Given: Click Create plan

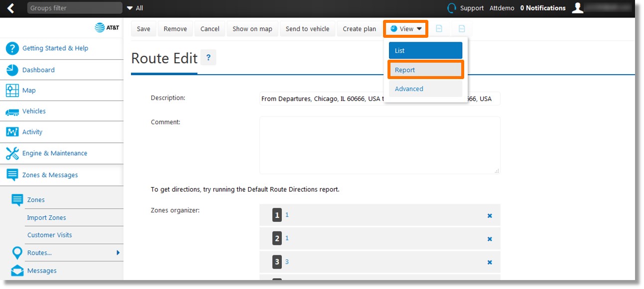Looking at the screenshot, I should click(360, 29).
